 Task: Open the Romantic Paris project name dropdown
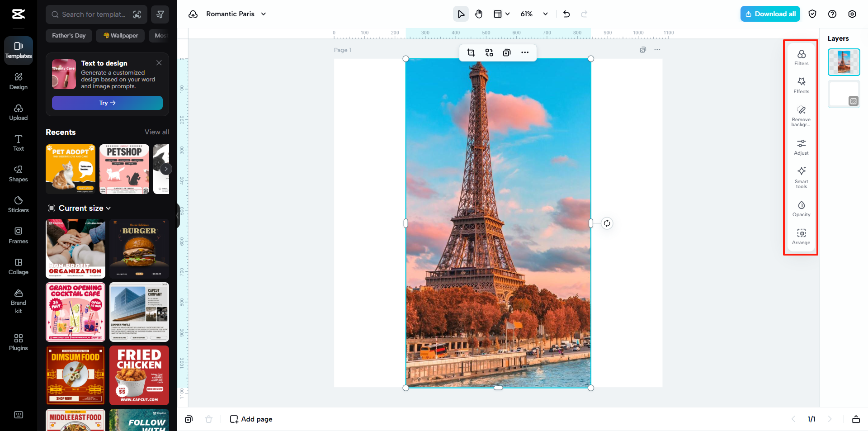263,14
